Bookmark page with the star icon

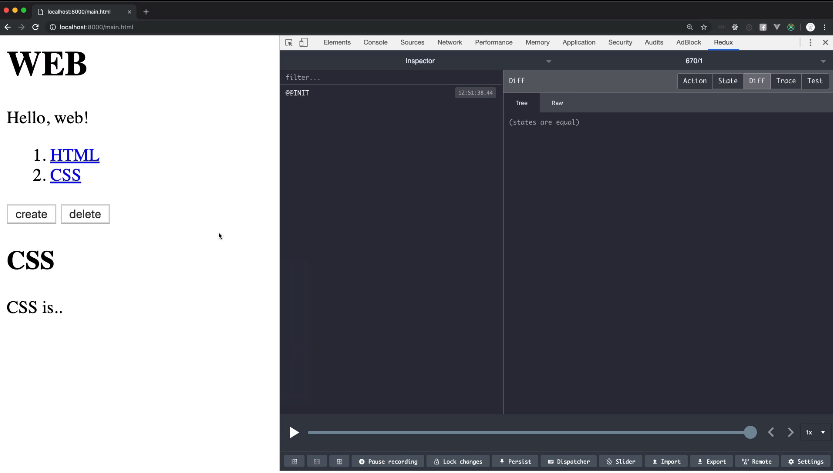pyautogui.click(x=704, y=27)
